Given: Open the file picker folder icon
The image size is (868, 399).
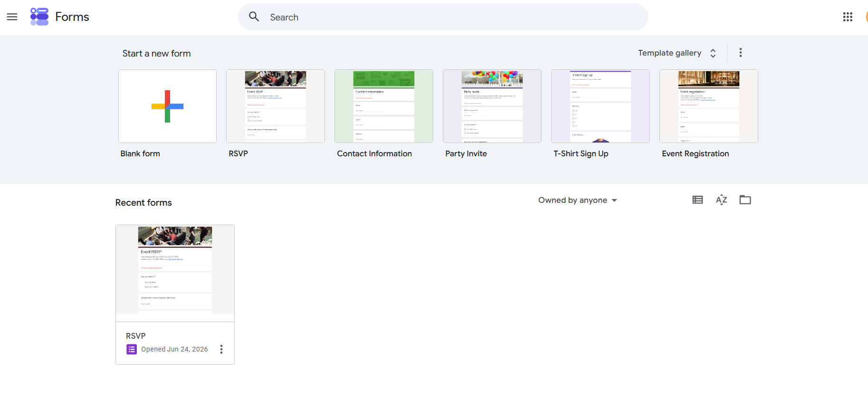Looking at the screenshot, I should 745,200.
